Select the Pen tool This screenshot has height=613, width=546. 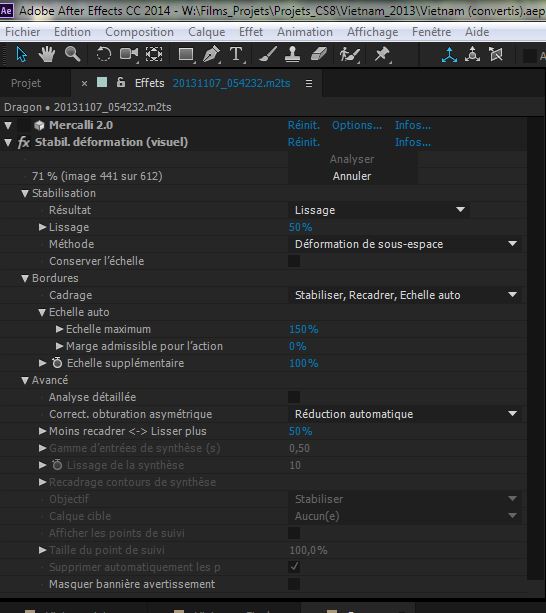point(211,54)
